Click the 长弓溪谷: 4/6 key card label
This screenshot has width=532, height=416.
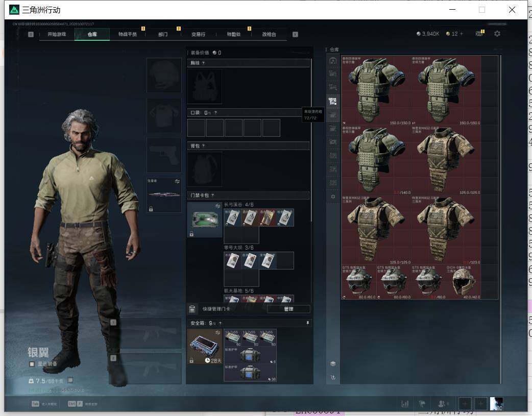[238, 205]
